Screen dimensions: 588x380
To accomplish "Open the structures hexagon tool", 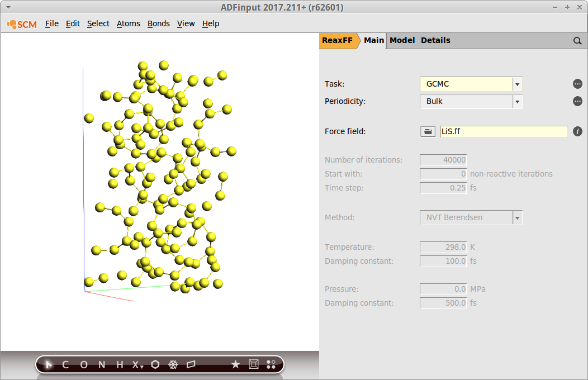I will tap(155, 365).
